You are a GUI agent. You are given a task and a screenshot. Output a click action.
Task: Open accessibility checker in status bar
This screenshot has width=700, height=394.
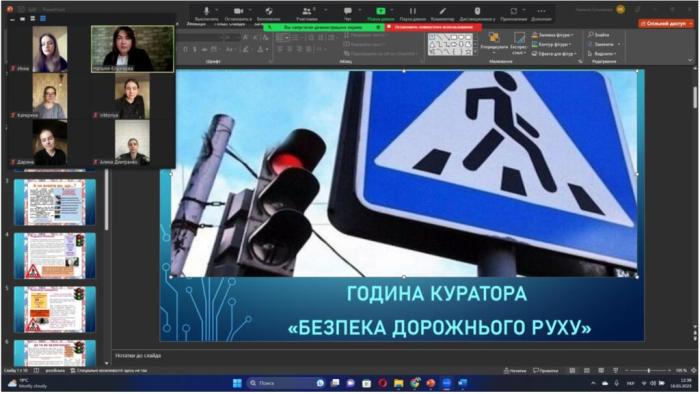pyautogui.click(x=109, y=370)
